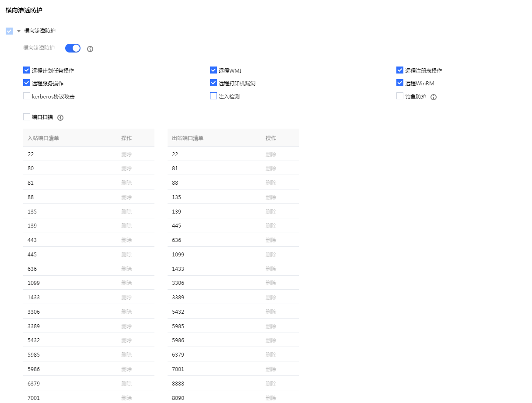Delete outbound port 135

pyautogui.click(x=271, y=197)
